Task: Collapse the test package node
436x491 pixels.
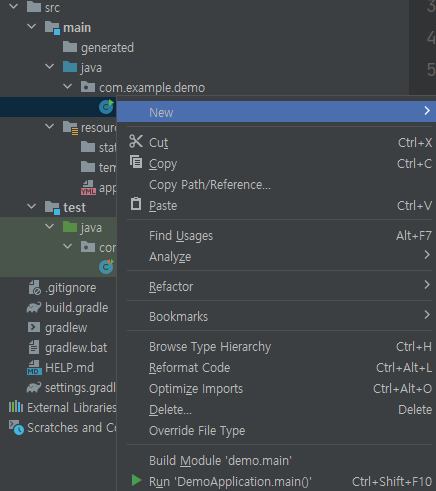Action: point(67,246)
